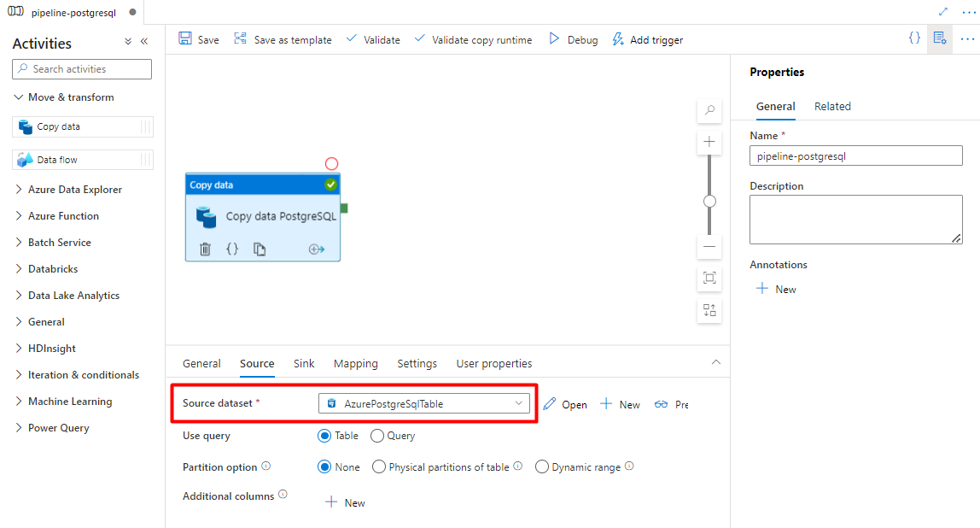Click auto align layout icon
The image size is (980, 528).
pyautogui.click(x=709, y=310)
